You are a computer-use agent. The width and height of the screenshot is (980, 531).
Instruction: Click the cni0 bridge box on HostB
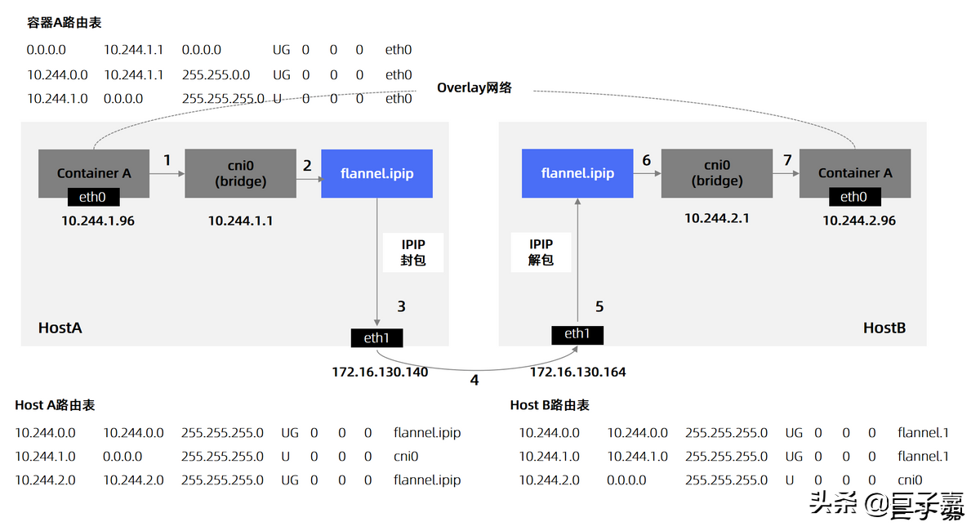(x=716, y=173)
